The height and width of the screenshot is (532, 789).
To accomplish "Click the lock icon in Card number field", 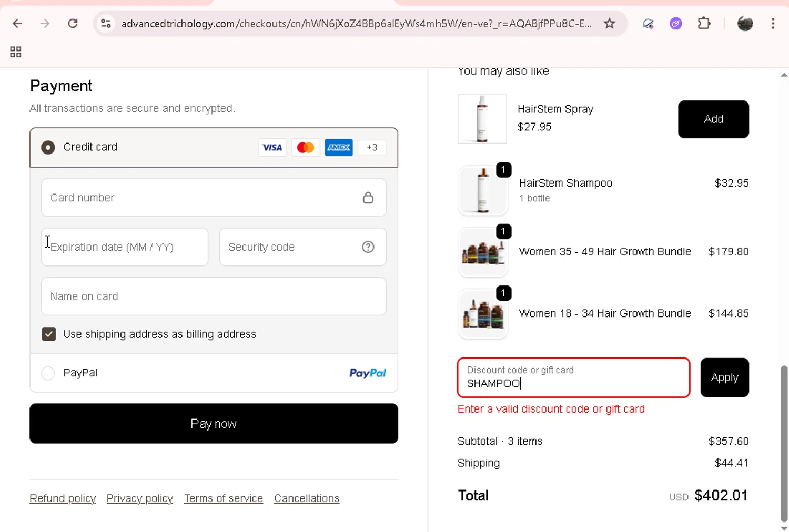I will [x=368, y=198].
